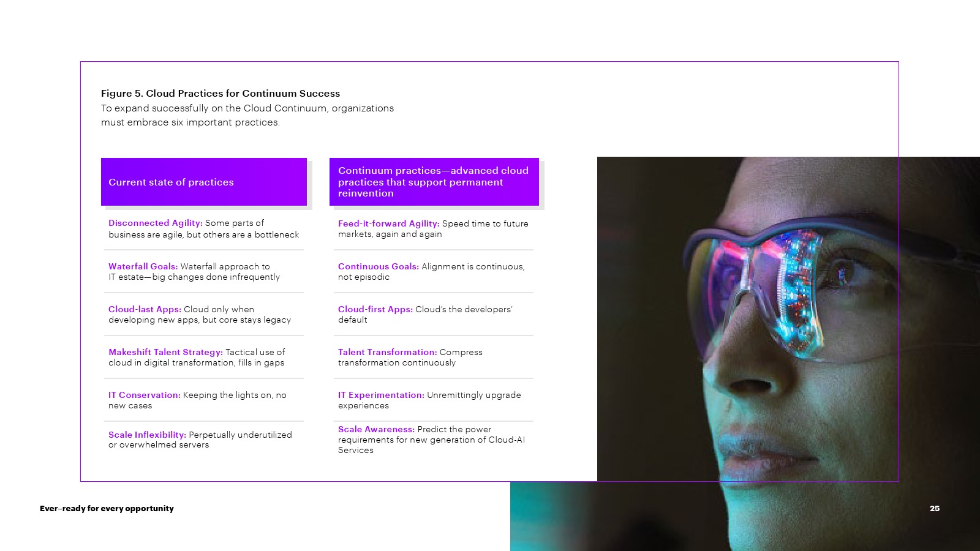Select the 'Cloud-last Apps' item
This screenshot has height=551, width=980.
[x=199, y=315]
